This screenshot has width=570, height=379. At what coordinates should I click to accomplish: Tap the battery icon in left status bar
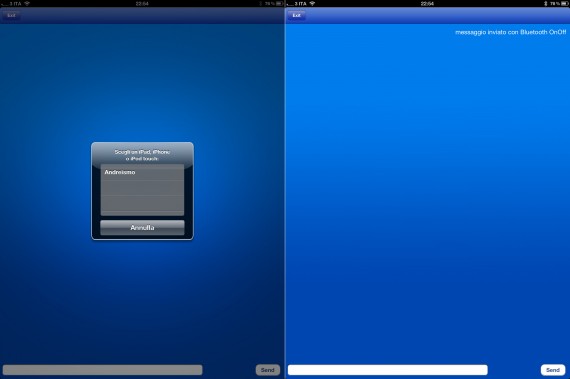279,3
